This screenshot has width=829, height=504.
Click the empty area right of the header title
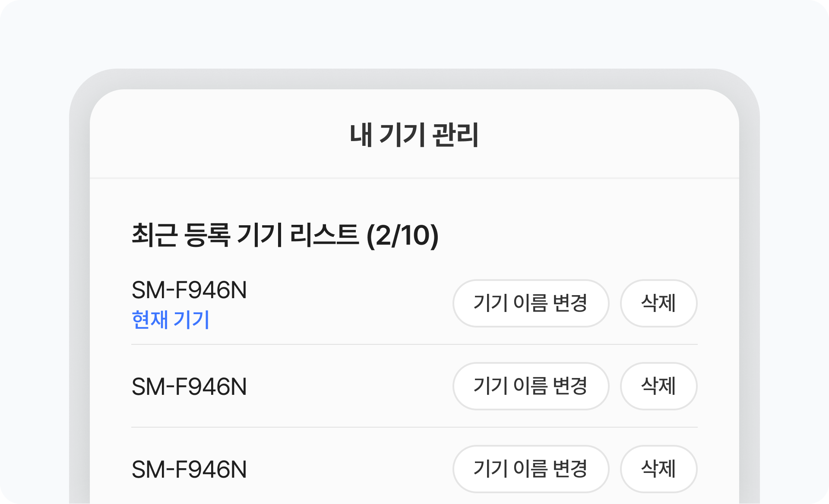coord(604,135)
